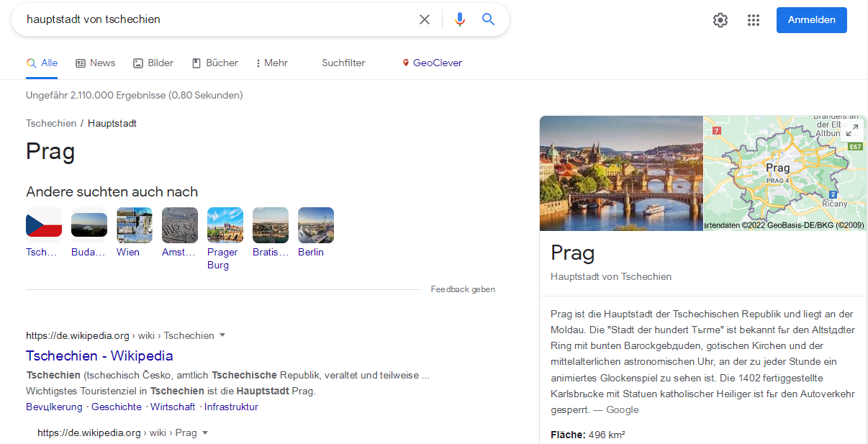This screenshot has width=868, height=444.
Task: Open the Wirtschaft sitelink
Action: coord(173,407)
